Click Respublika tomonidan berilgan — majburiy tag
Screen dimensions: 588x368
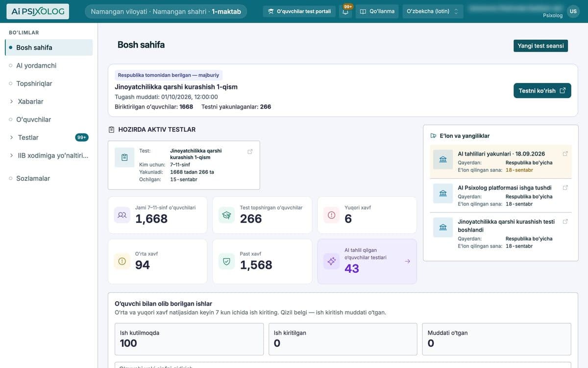click(169, 75)
